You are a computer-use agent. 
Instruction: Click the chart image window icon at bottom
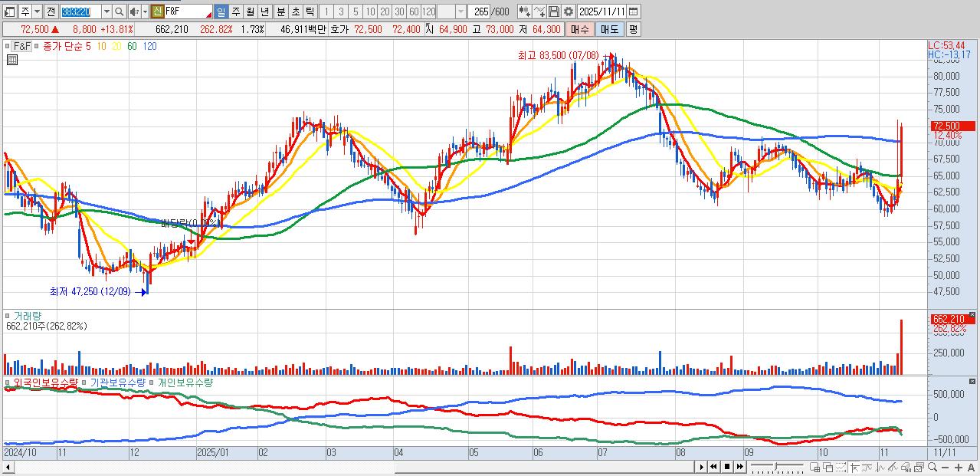[919, 468]
